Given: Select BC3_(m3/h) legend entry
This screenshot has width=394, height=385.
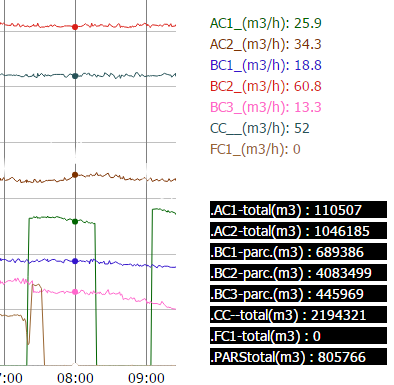Looking at the screenshot, I should (x=266, y=107).
